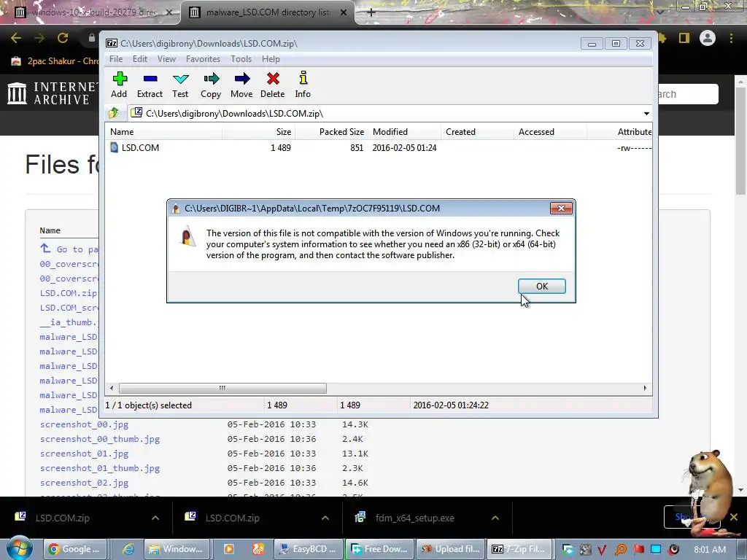Switch to EasyBCD taskbar button
Screen dimensions: 747x560
[309, 549]
